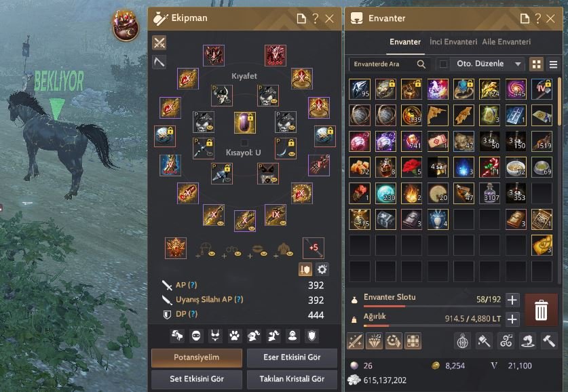Click the Potansiyelim button
Image resolution: width=568 pixels, height=392 pixels.
pos(197,357)
